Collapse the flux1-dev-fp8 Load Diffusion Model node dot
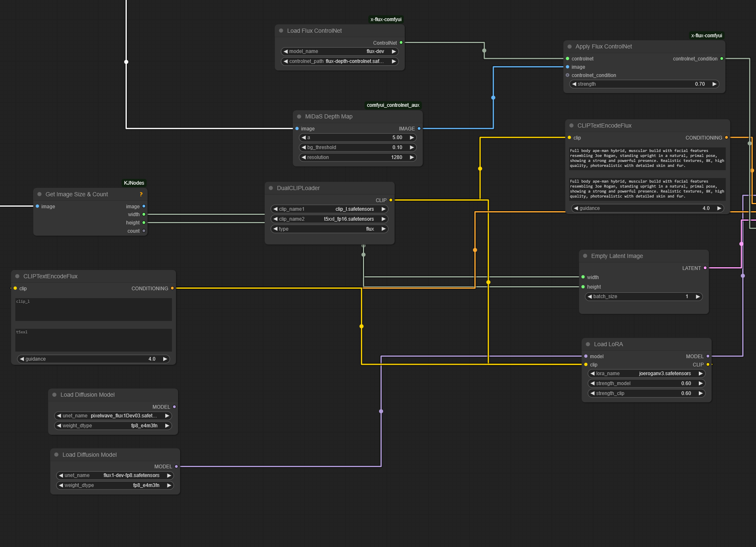 [56, 455]
